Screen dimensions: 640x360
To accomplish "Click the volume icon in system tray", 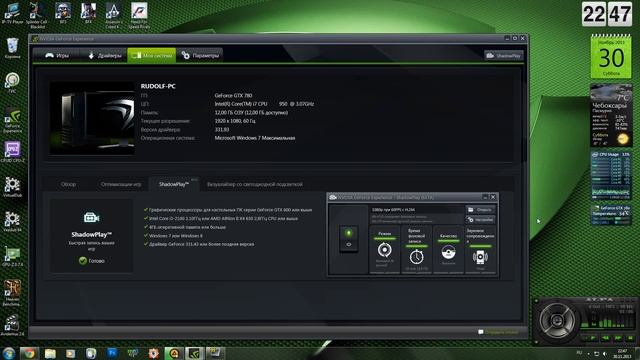I will [604, 353].
